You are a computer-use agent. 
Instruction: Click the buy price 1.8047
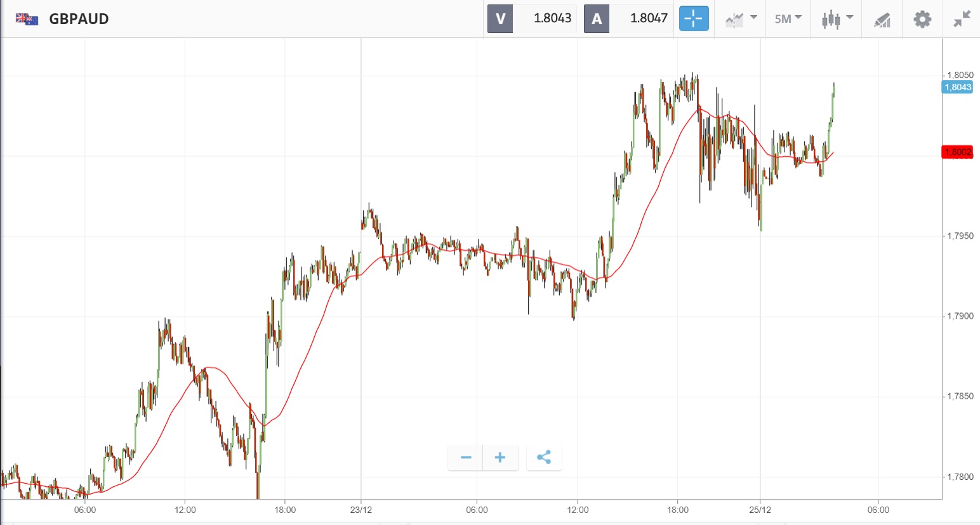[x=648, y=18]
